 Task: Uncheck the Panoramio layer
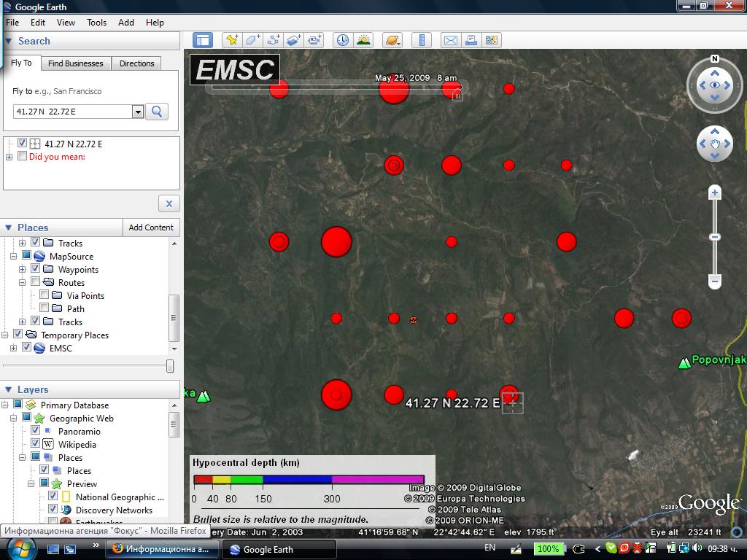(35, 430)
